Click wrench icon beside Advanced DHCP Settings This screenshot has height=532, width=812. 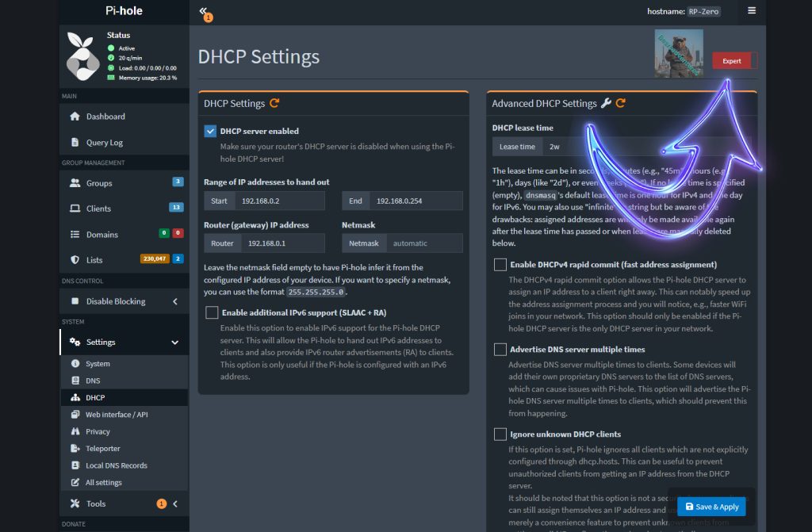605,103
